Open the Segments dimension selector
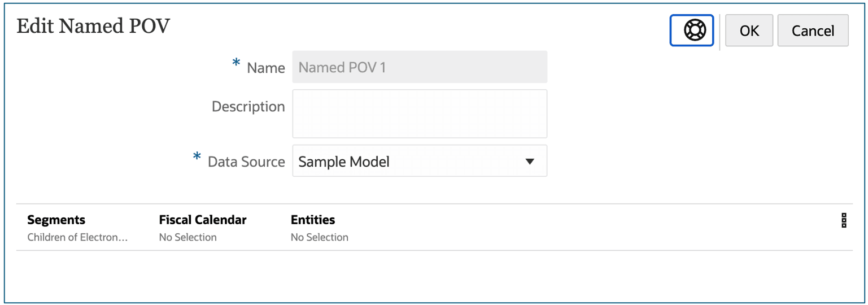 tap(56, 220)
